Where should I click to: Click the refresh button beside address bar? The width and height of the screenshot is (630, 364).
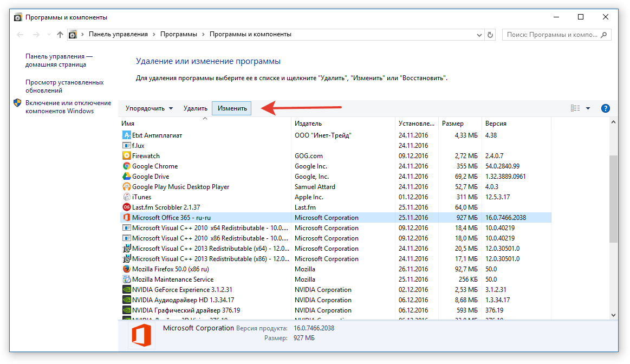pyautogui.click(x=490, y=35)
